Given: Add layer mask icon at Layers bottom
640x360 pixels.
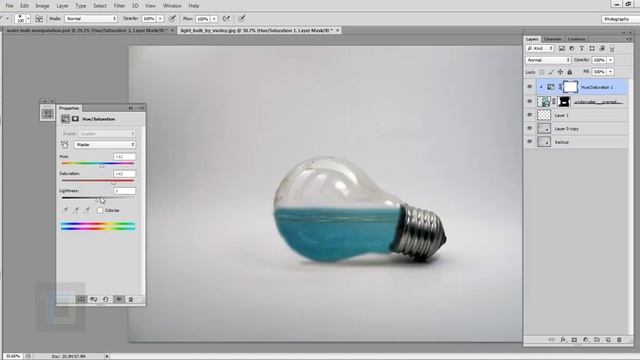Looking at the screenshot, I should pos(574,340).
